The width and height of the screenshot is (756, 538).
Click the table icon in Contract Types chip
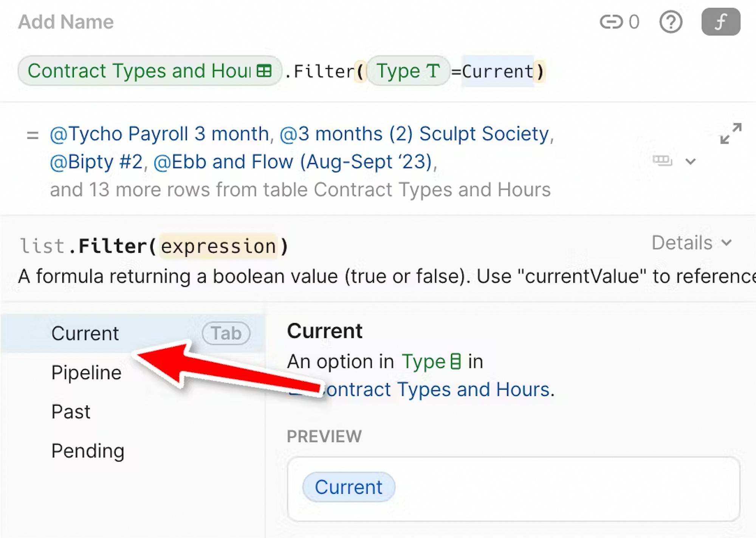tap(264, 71)
